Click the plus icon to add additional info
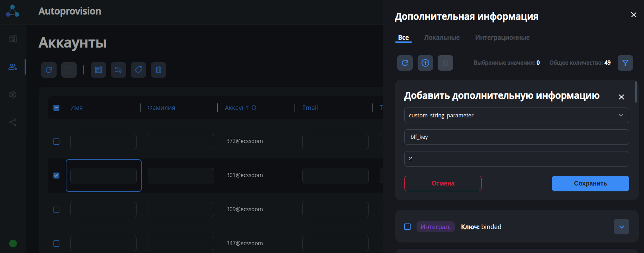Viewport: 644px width, 253px height. [425, 63]
